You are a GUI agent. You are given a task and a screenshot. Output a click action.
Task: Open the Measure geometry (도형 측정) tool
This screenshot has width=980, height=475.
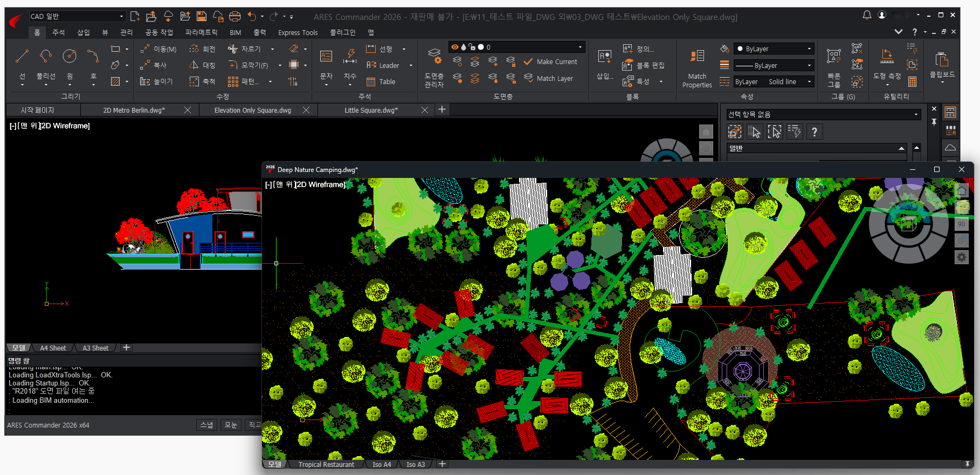[887, 57]
